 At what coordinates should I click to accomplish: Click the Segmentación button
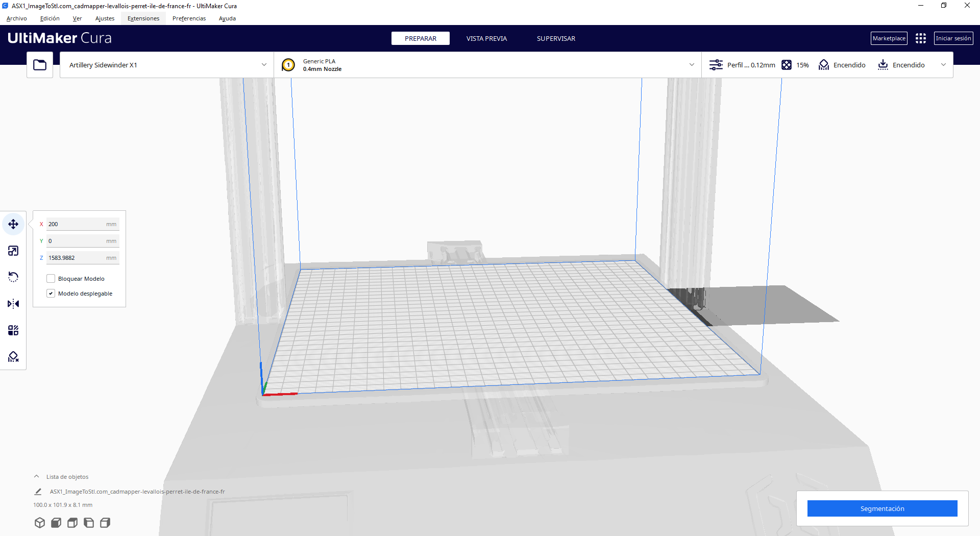[882, 508]
